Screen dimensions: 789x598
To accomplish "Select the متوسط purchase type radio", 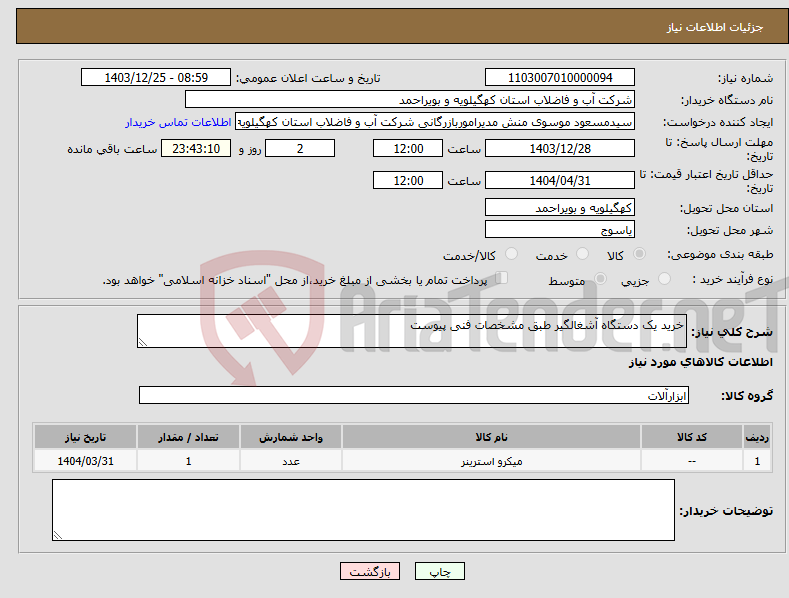I will pyautogui.click(x=600, y=279).
